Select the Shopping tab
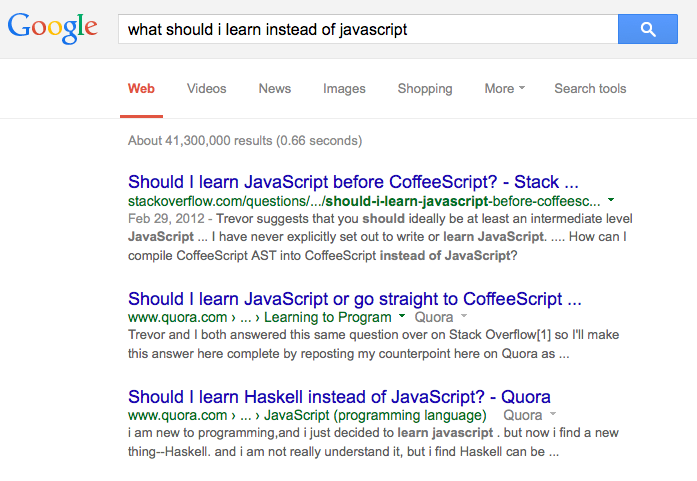 pos(425,88)
